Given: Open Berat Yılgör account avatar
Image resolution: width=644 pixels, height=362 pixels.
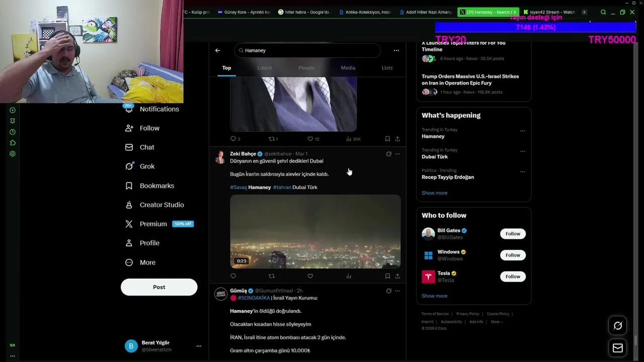Looking at the screenshot, I should (x=131, y=346).
